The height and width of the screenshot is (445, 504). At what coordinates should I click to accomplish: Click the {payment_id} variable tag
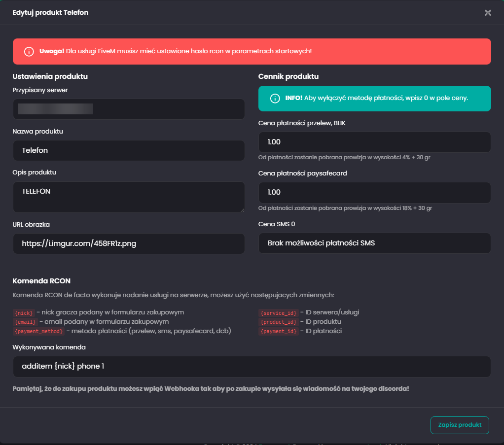[278, 331]
